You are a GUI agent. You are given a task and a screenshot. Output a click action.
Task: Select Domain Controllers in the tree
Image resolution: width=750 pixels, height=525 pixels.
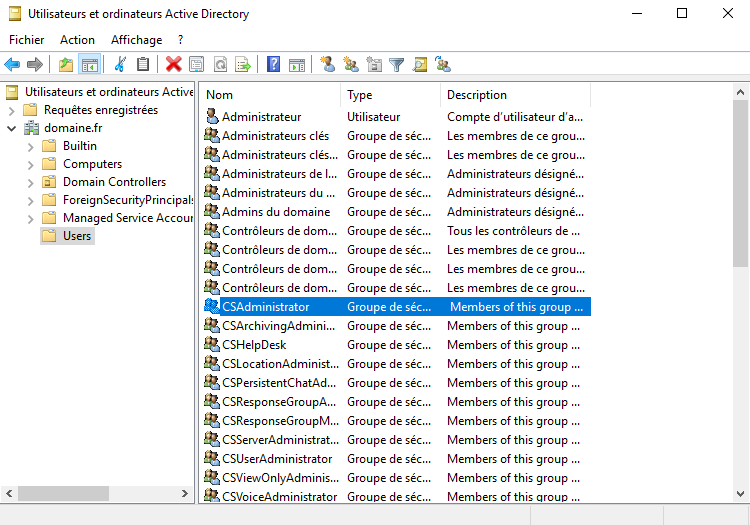pyautogui.click(x=114, y=182)
